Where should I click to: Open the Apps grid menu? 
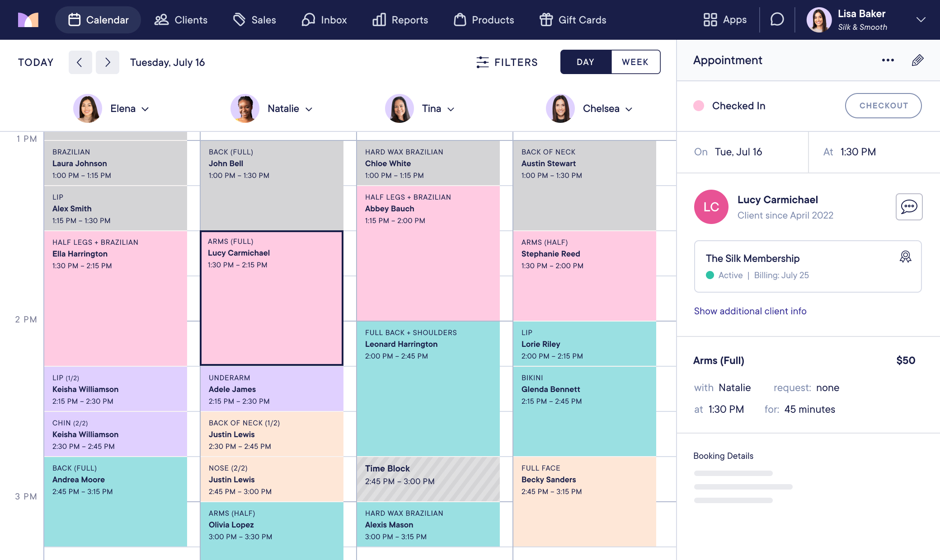[x=725, y=20]
